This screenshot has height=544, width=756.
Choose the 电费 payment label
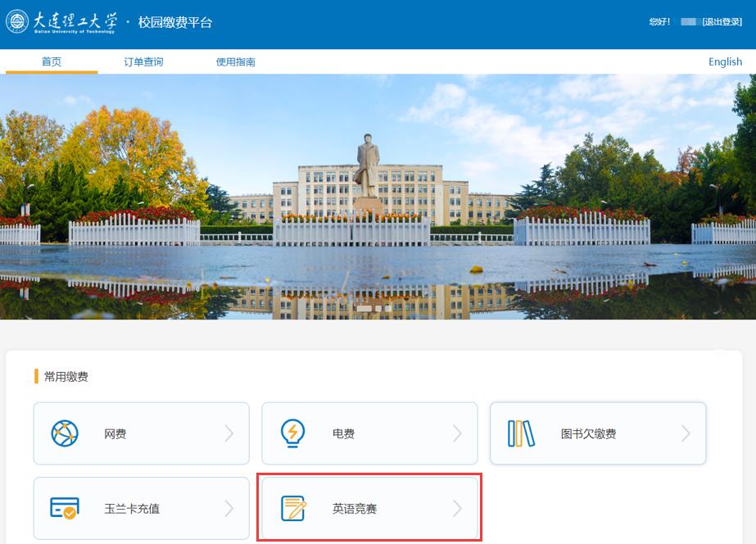click(x=343, y=433)
